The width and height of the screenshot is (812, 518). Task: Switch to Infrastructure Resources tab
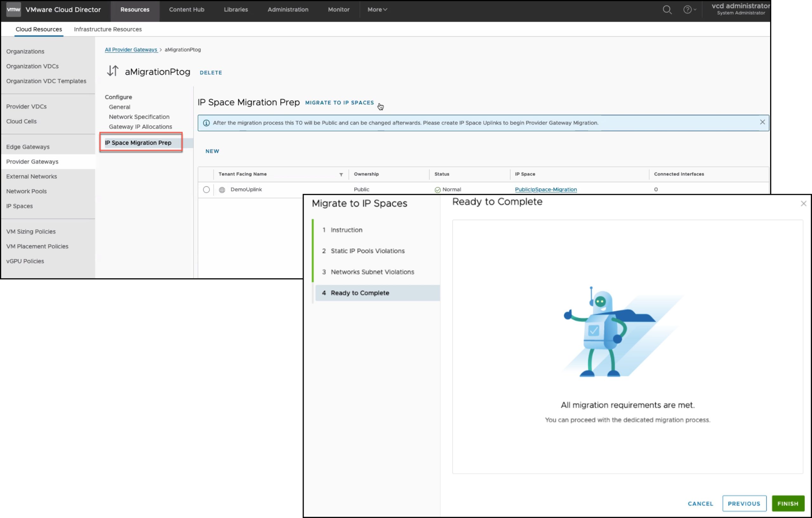108,29
